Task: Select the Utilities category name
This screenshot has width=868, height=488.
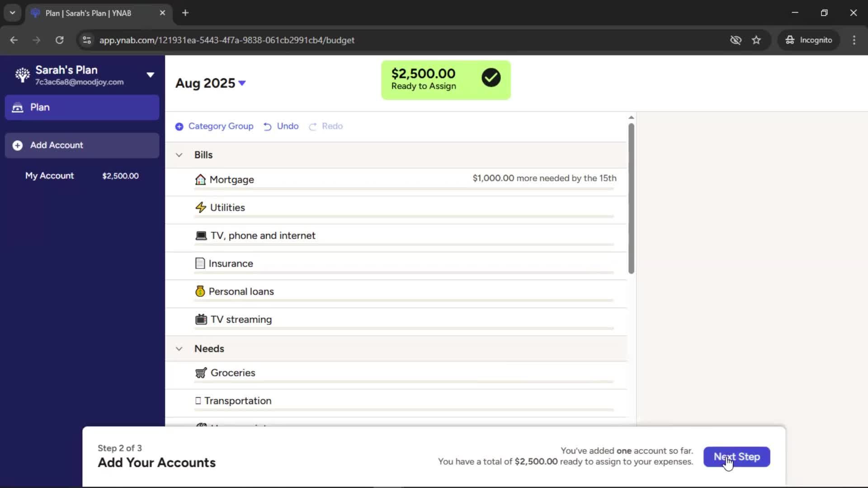Action: (x=227, y=208)
